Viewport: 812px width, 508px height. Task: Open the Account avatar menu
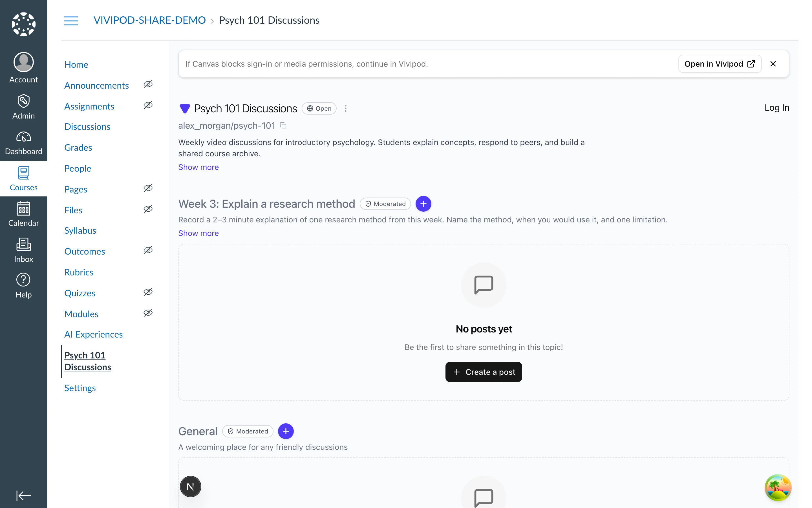[23, 67]
